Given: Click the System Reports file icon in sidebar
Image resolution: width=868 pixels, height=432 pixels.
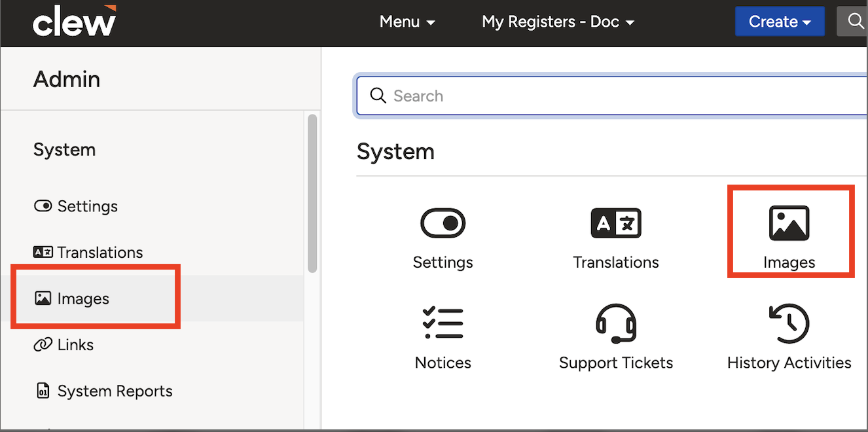Looking at the screenshot, I should [43, 391].
